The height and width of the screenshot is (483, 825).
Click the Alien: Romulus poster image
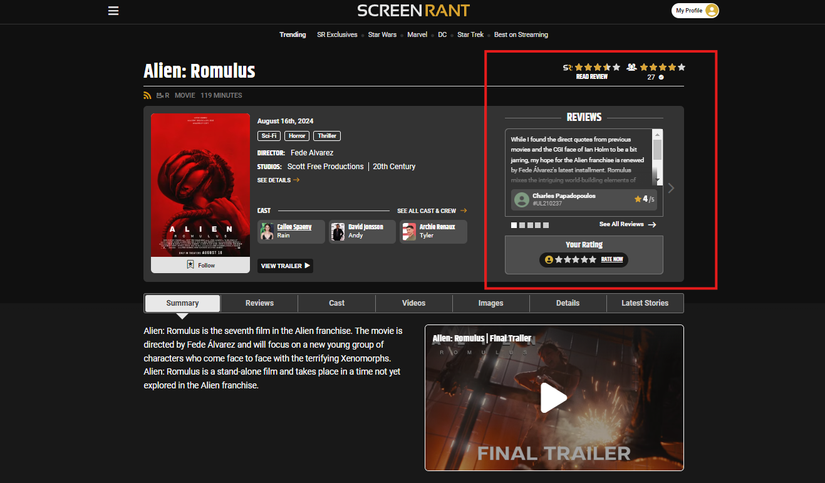pos(200,185)
